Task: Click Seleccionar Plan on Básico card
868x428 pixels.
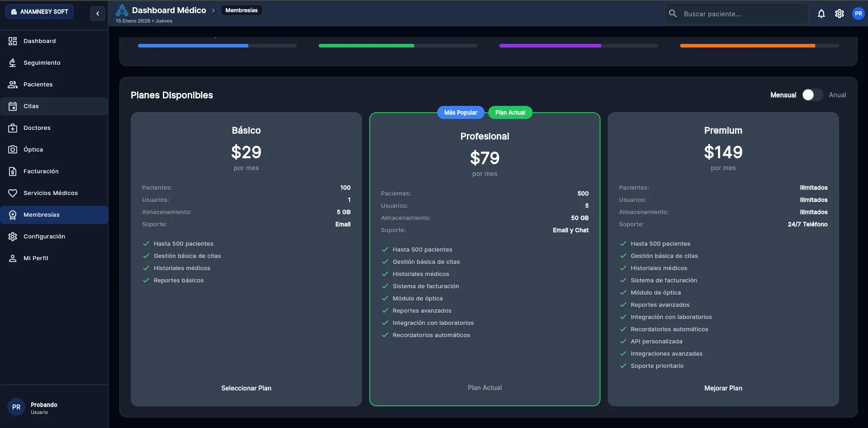Action: click(x=246, y=388)
